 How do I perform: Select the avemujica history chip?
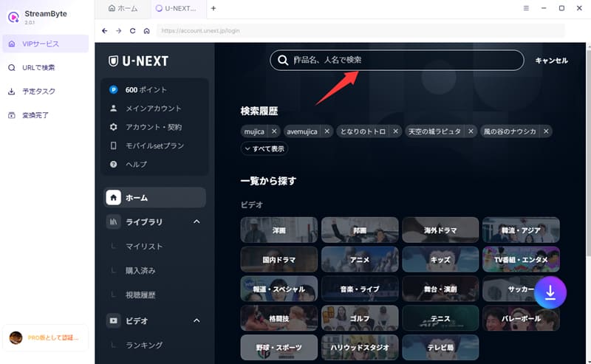coord(302,131)
